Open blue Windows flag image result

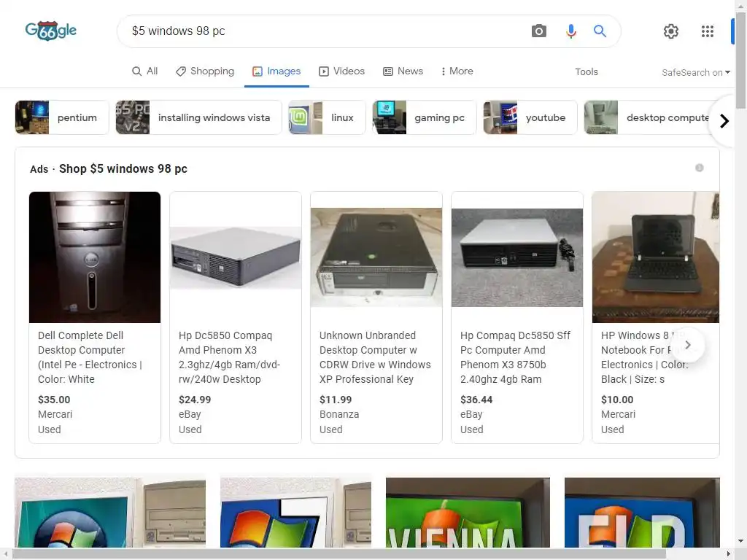[642, 513]
